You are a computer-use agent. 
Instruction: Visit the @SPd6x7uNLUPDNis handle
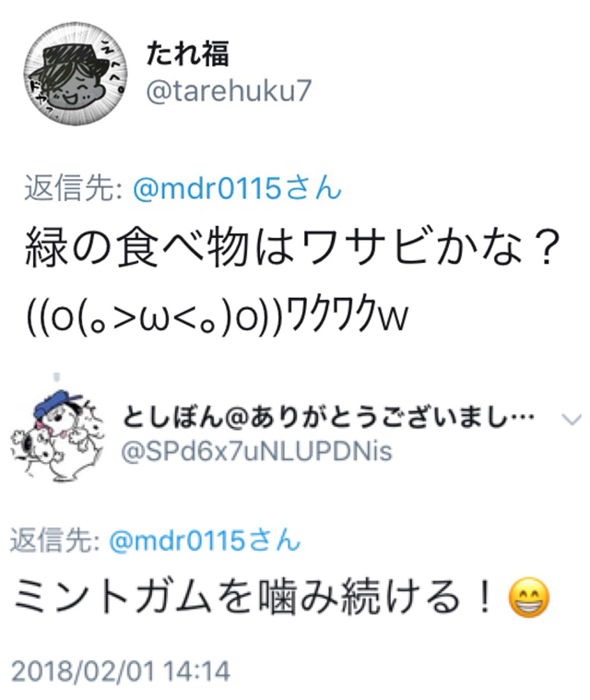click(x=256, y=451)
